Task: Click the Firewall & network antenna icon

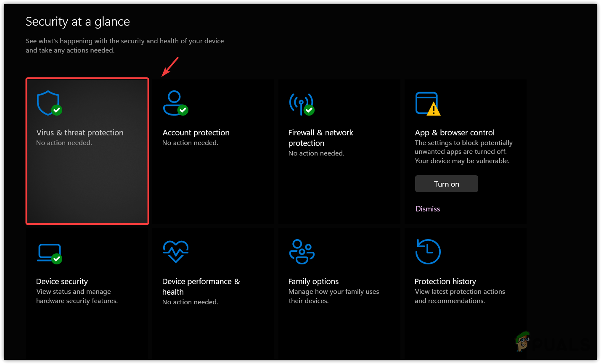Action: [301, 103]
